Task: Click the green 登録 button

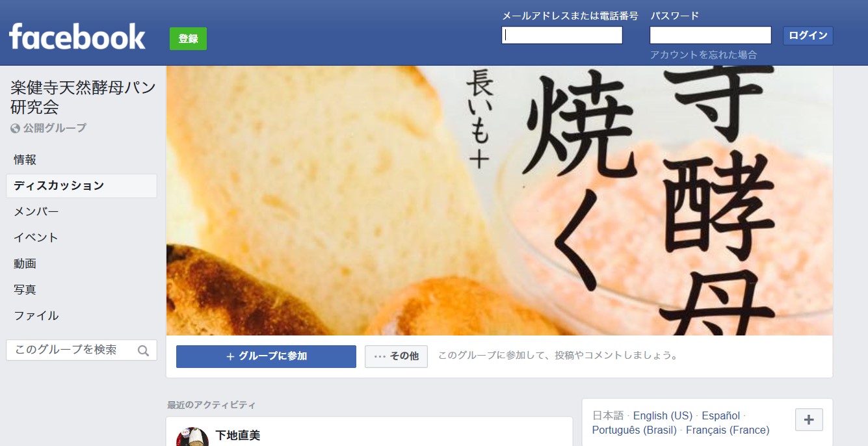Action: [188, 39]
